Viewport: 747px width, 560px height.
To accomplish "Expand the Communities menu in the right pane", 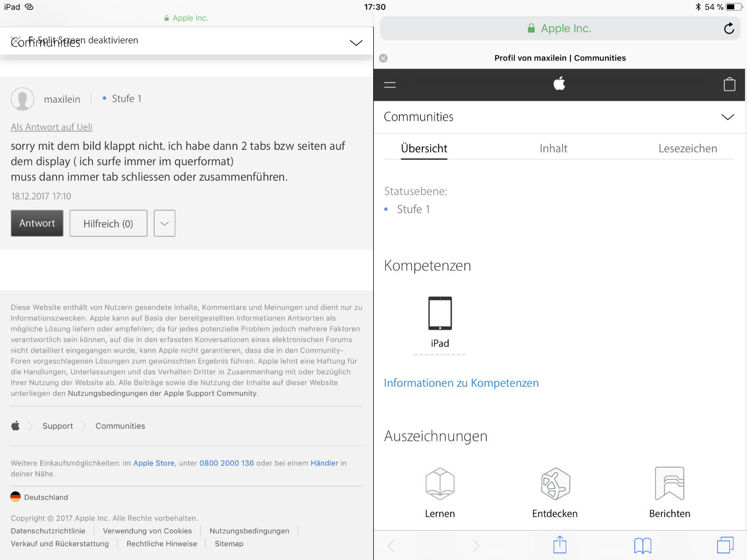I will tap(727, 117).
